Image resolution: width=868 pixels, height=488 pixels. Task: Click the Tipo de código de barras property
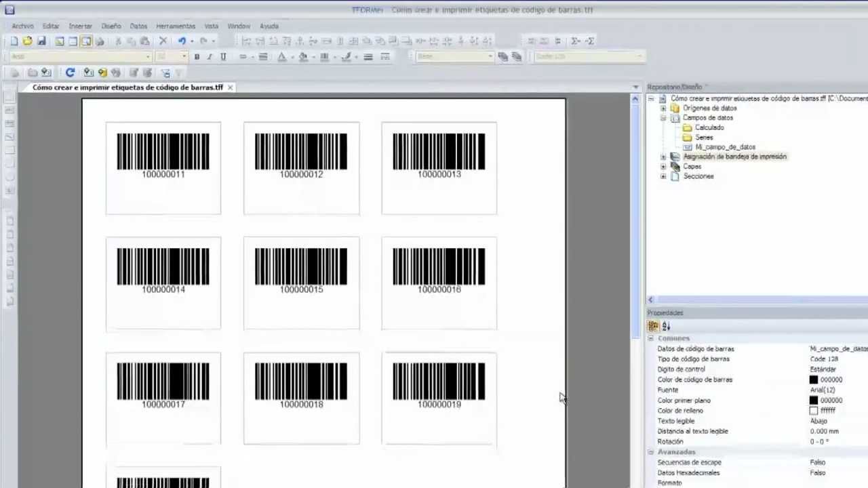coord(693,359)
